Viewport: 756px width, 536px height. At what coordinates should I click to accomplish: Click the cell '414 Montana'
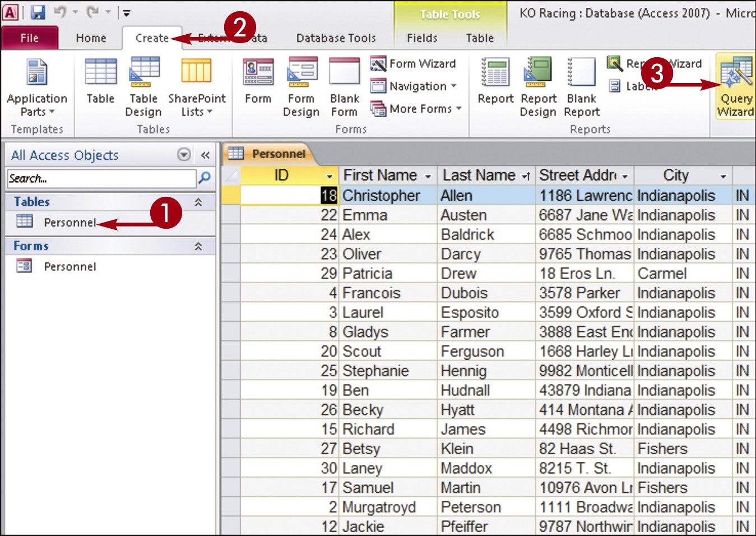point(585,410)
